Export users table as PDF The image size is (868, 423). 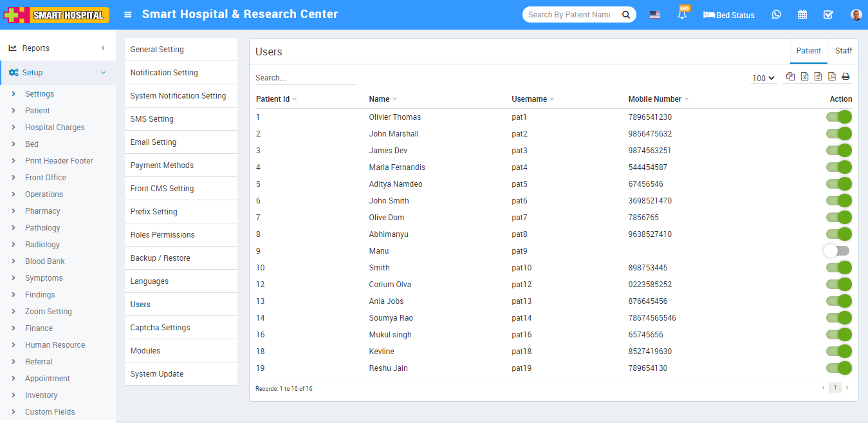[x=832, y=77]
